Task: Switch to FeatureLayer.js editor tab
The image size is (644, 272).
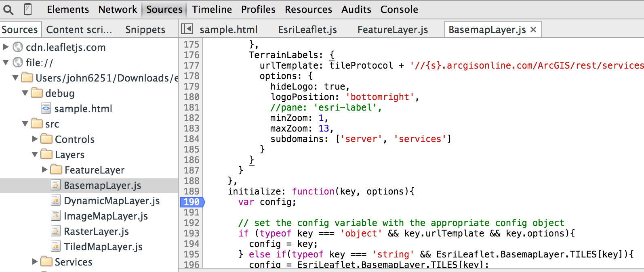Action: coord(393,29)
